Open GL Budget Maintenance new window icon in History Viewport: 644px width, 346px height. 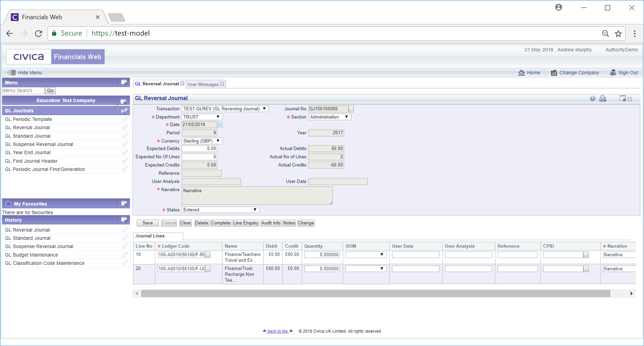(125, 255)
